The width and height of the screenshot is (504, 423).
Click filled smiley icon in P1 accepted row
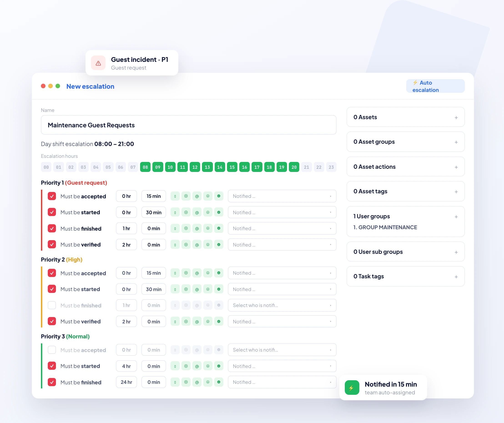click(x=219, y=196)
